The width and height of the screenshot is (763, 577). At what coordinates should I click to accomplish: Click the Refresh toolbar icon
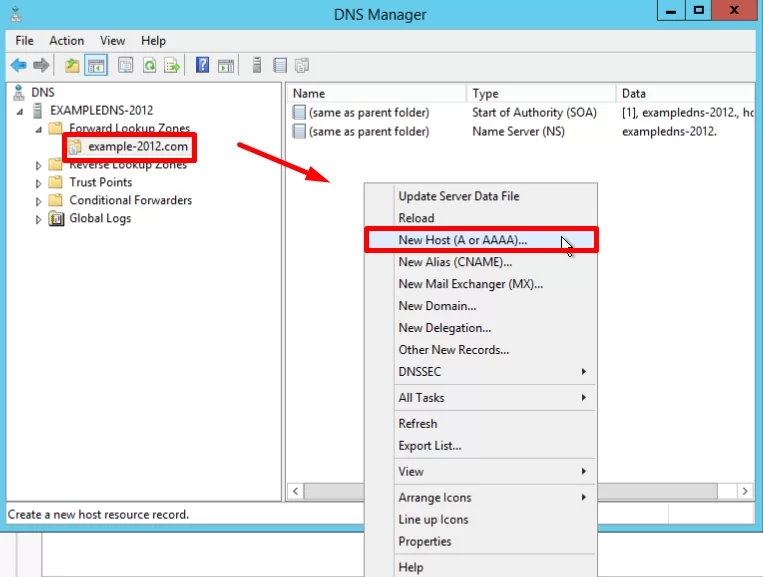pos(149,66)
